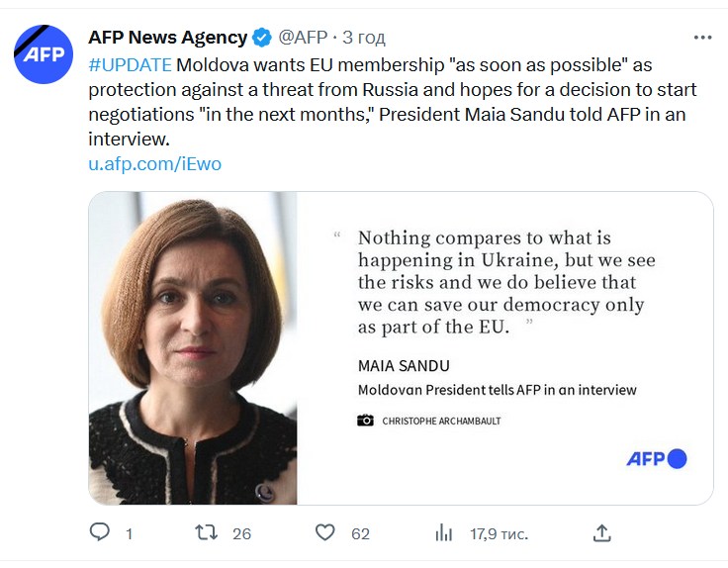The image size is (728, 568).
Task: Click the AFP logo in quote card
Action: pos(657,459)
